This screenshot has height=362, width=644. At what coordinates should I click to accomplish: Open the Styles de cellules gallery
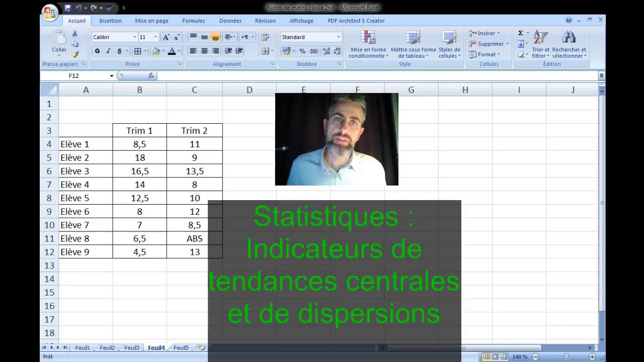click(449, 45)
